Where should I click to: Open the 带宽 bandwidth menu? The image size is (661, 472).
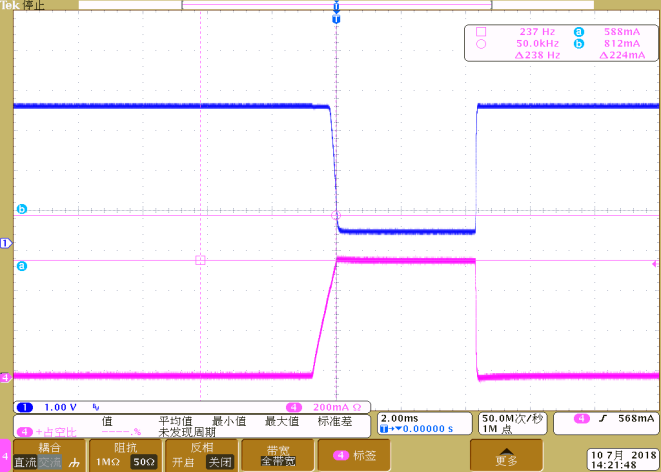(x=277, y=456)
